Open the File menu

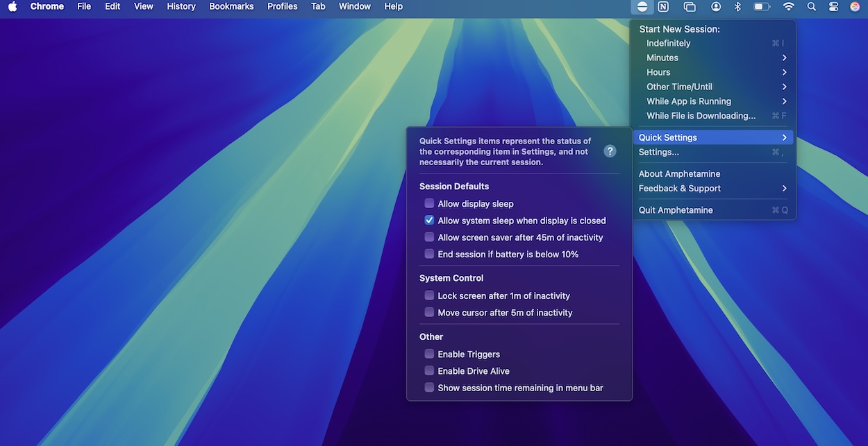point(84,6)
